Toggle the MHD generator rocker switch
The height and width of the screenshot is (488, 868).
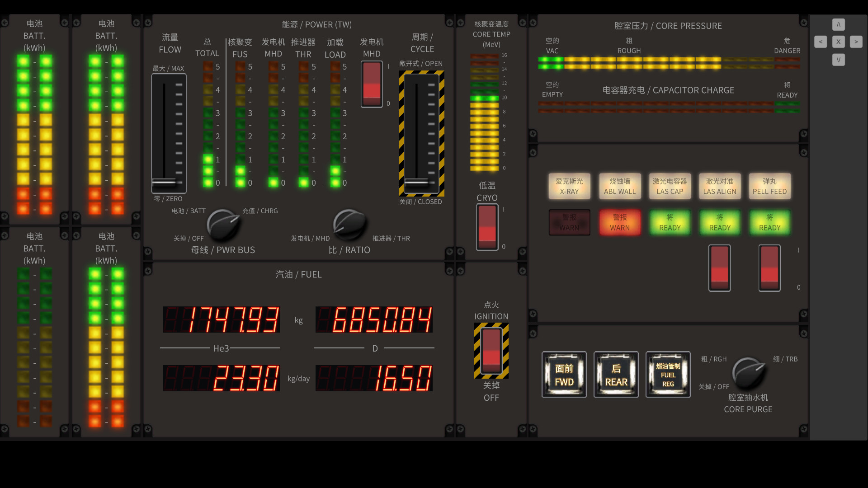coord(372,84)
